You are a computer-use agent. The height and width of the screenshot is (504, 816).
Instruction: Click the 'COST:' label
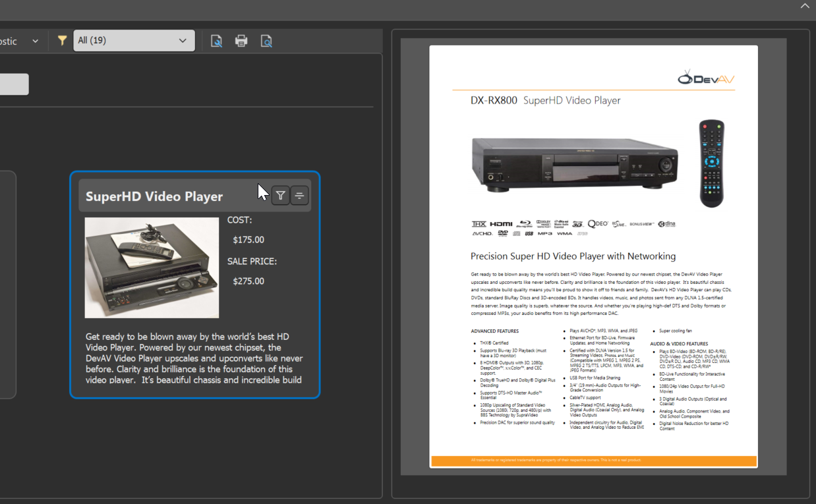(x=239, y=220)
